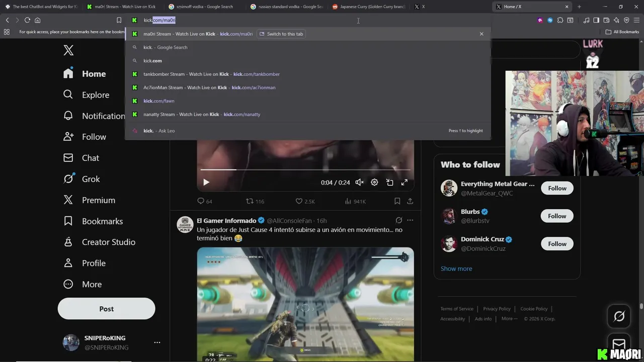Screen dimensions: 644x362
Task: Follow Everything Metal Gear account
Action: [x=557, y=188]
